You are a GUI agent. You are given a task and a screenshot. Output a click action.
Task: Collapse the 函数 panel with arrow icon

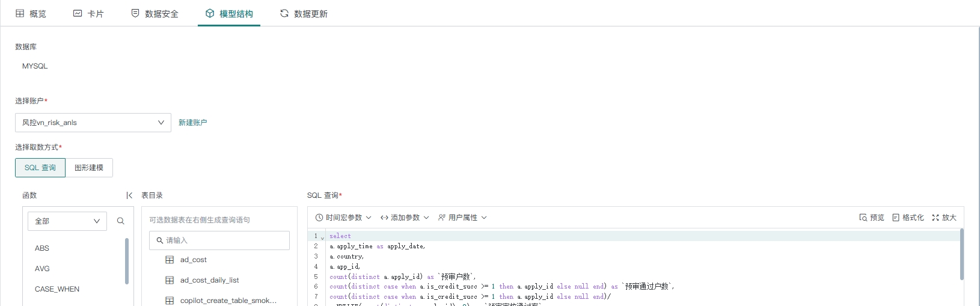coord(129,195)
